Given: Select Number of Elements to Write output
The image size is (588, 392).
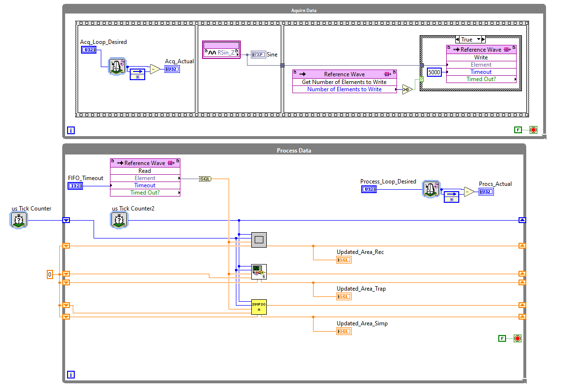Looking at the screenshot, I should point(344,89).
